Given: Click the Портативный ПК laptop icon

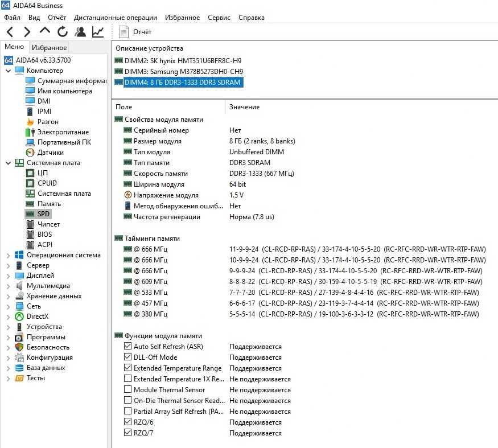Looking at the screenshot, I should coord(30,142).
